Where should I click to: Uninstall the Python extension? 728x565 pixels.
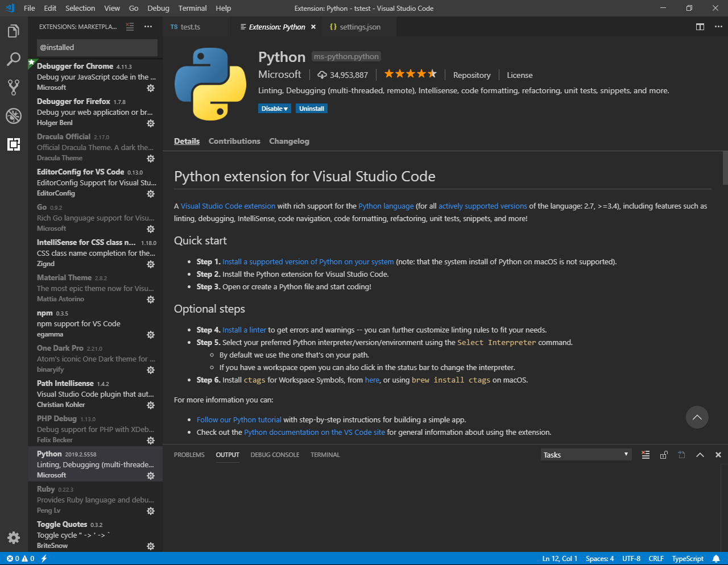(x=312, y=109)
